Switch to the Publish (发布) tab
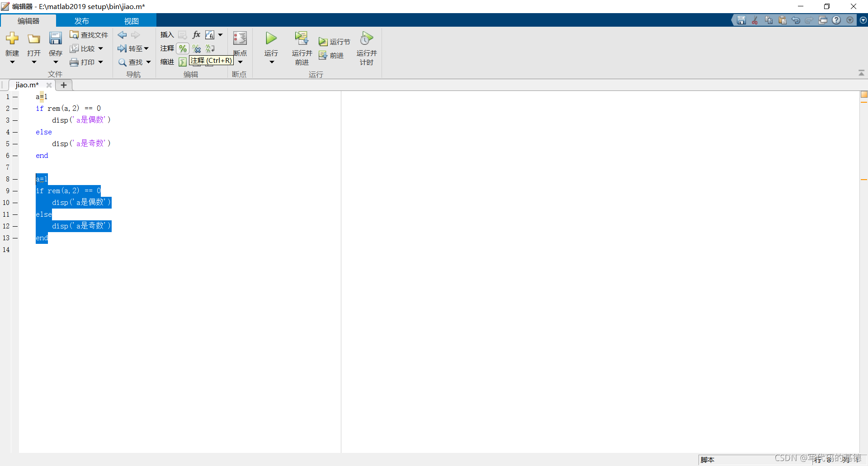868x466 pixels. point(82,21)
